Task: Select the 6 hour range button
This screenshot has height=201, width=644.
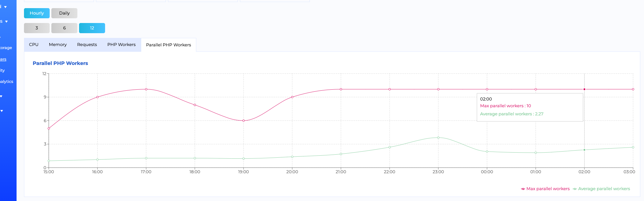Action: pyautogui.click(x=64, y=28)
